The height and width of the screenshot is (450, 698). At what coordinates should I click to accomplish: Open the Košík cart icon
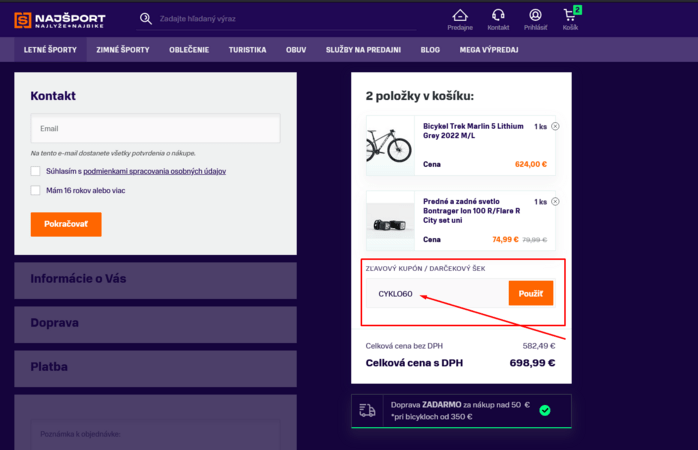click(570, 20)
